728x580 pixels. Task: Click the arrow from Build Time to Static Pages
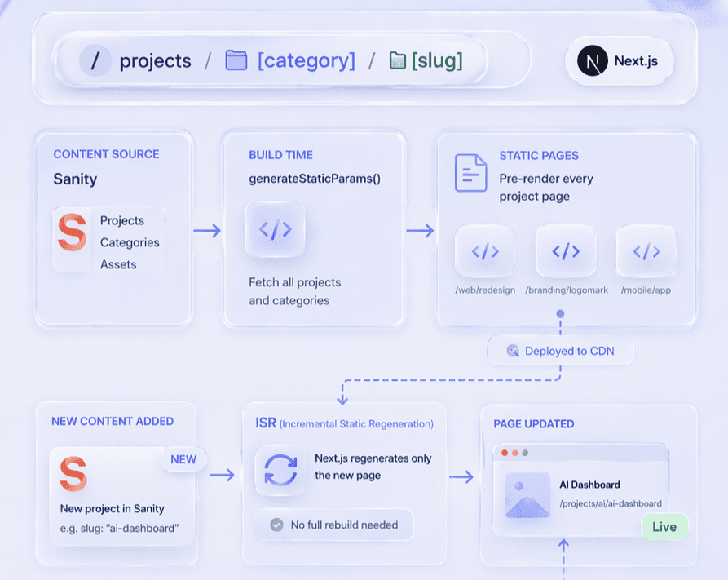pyautogui.click(x=420, y=231)
